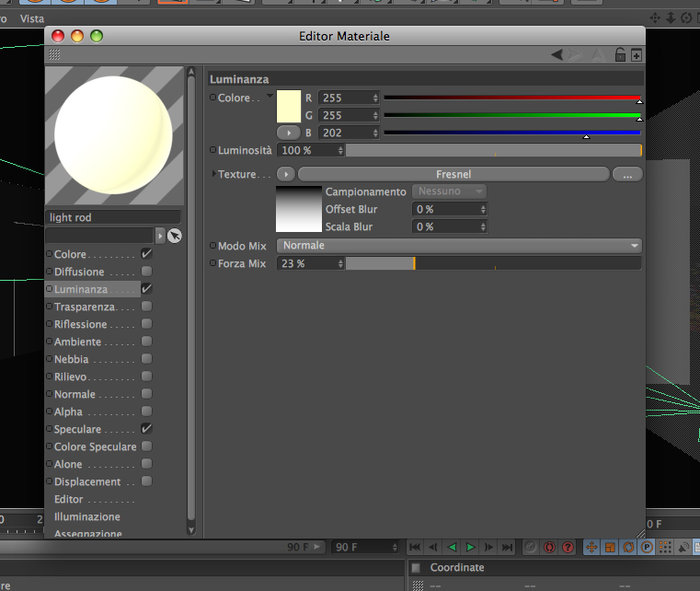Click the small arrow beside material search field

160,235
